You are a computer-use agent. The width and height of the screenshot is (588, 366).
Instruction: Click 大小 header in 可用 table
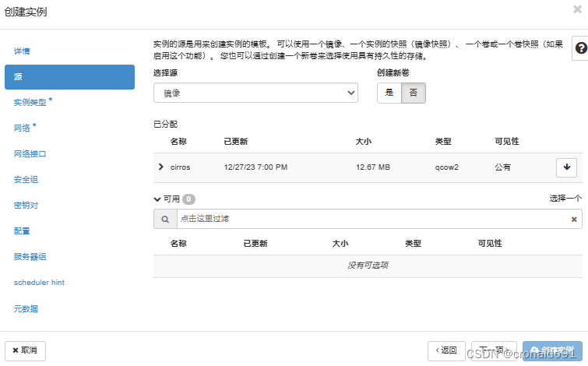pos(340,244)
